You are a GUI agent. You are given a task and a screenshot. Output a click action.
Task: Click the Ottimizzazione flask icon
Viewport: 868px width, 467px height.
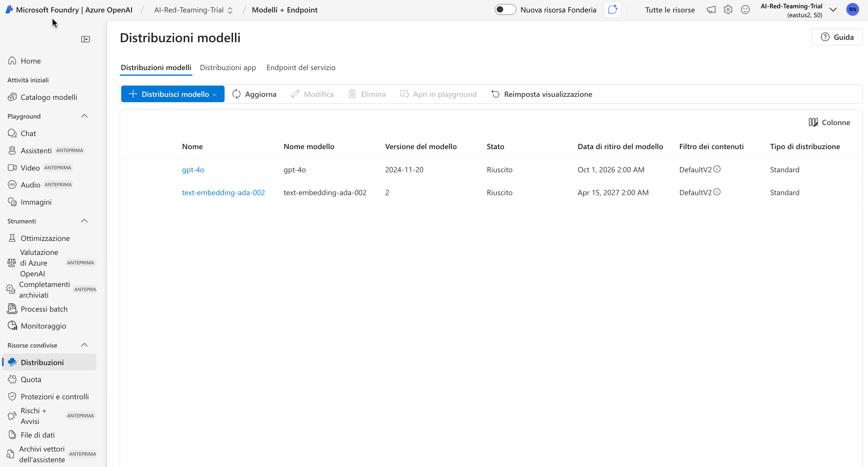point(12,238)
